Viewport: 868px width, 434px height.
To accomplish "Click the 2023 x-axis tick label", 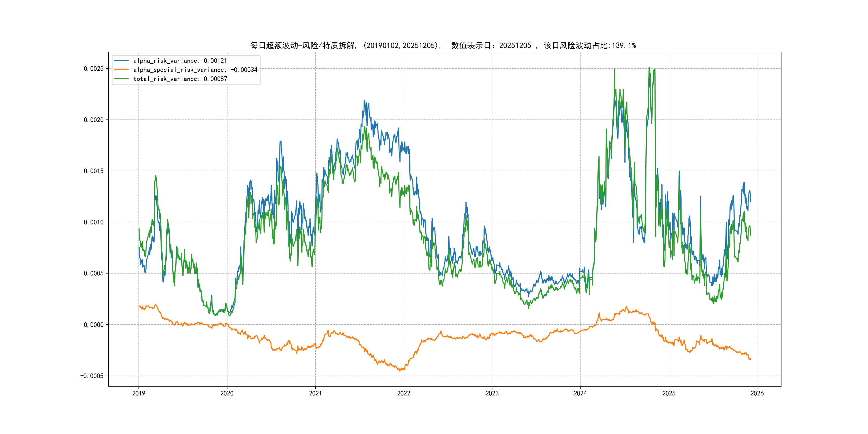I will [x=492, y=393].
